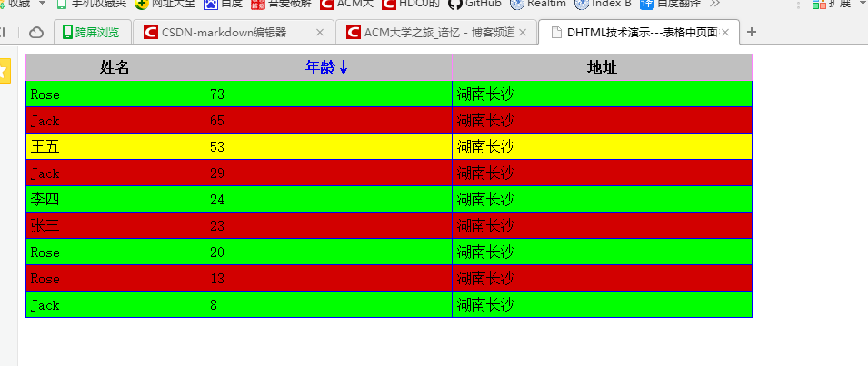Click the 地址 column header
Screen dimensions: 868x366
pyautogui.click(x=602, y=67)
